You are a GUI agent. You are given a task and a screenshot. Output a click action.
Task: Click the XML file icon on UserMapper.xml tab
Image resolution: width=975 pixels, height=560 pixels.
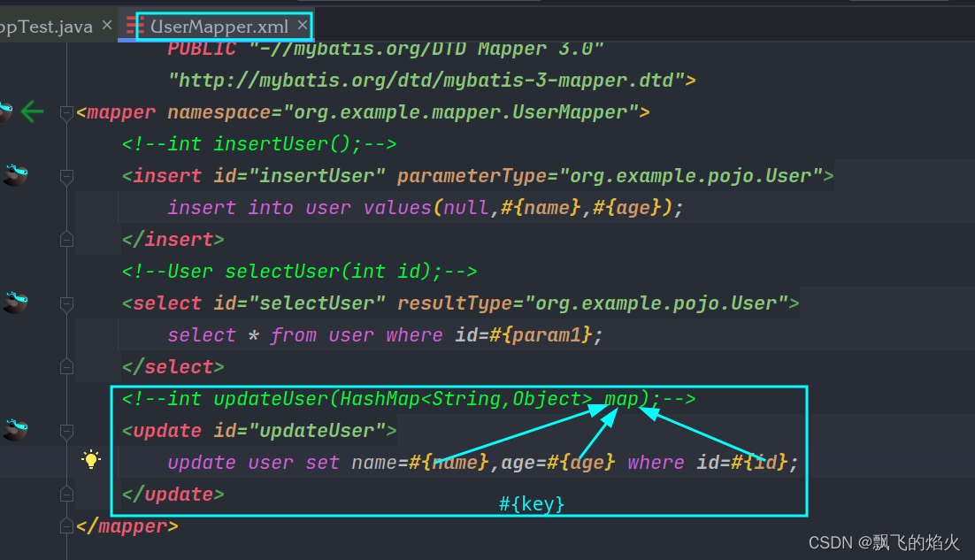(135, 26)
